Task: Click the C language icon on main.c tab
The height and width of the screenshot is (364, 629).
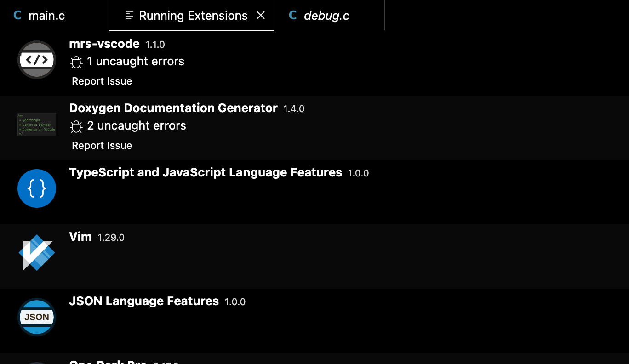Action: pyautogui.click(x=17, y=15)
